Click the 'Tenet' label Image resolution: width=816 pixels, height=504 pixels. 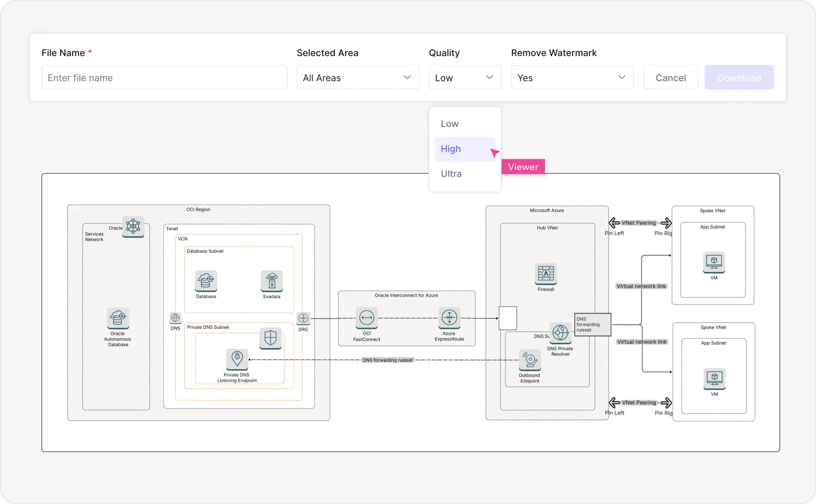click(172, 229)
